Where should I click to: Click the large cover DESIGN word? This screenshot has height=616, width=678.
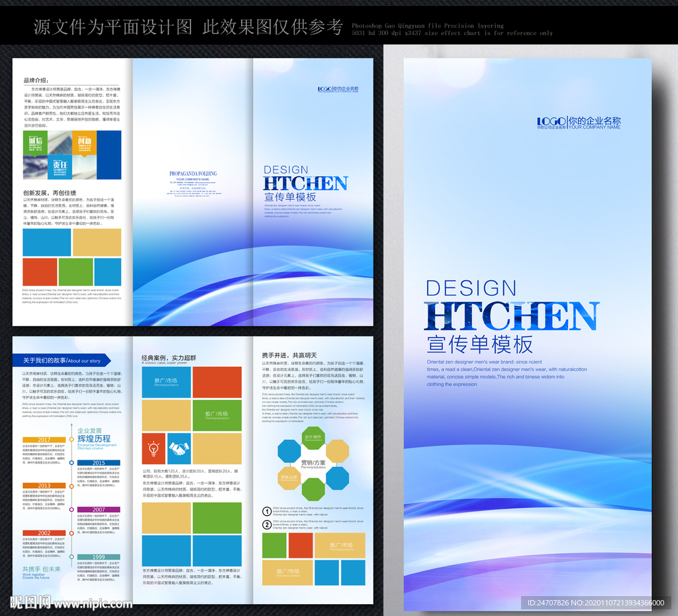[x=471, y=288]
